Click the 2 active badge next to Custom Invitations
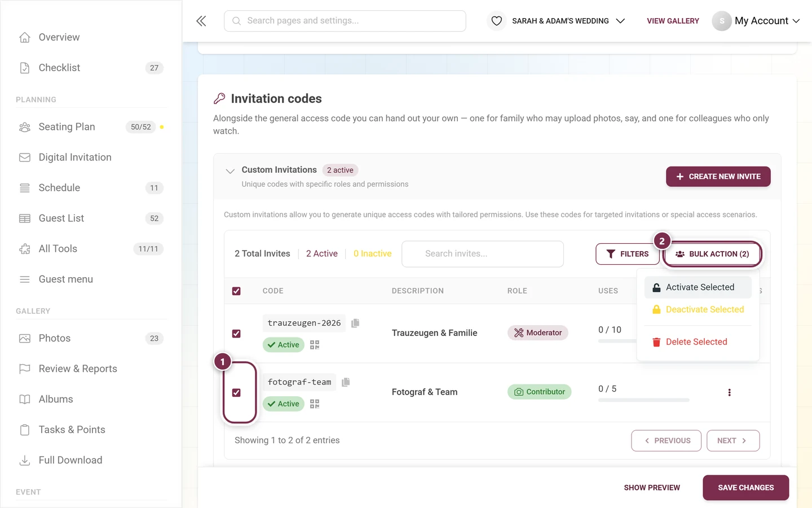 tap(340, 170)
